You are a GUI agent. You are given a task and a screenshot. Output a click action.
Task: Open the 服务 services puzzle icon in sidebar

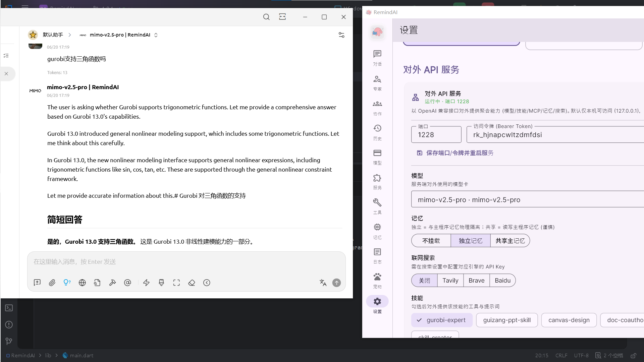(377, 182)
